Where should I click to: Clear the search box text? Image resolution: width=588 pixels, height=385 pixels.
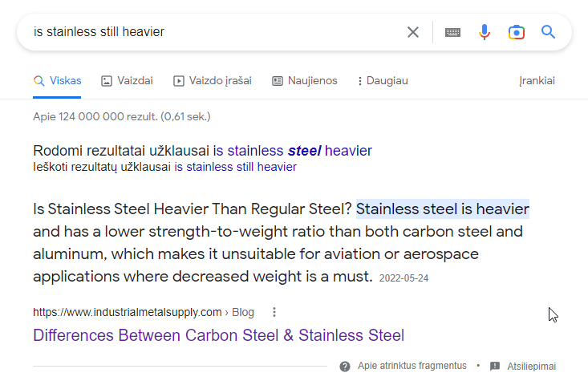(413, 32)
